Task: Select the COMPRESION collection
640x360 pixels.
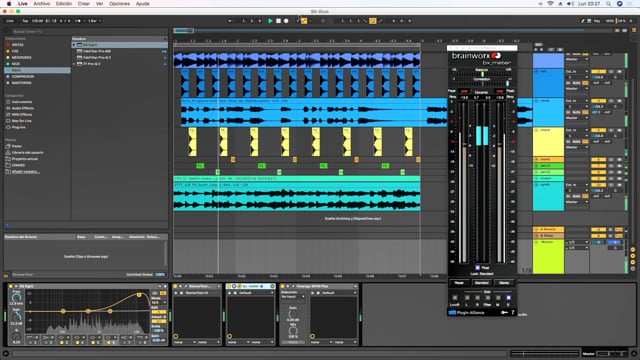Action: [x=23, y=76]
